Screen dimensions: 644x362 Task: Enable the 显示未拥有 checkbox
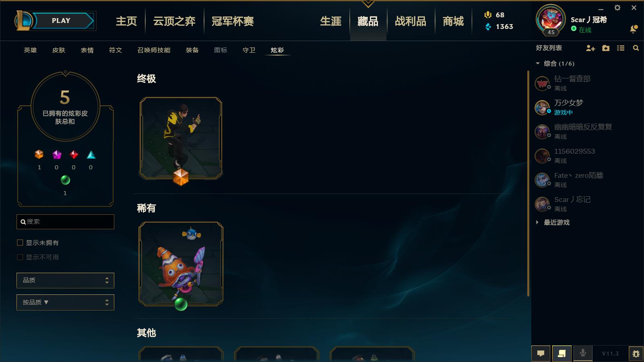[x=20, y=243]
